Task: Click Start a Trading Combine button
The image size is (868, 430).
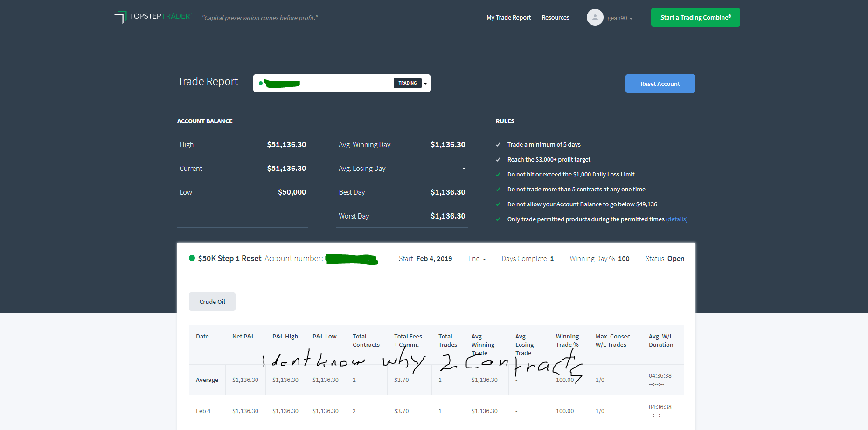Action: coord(695,17)
